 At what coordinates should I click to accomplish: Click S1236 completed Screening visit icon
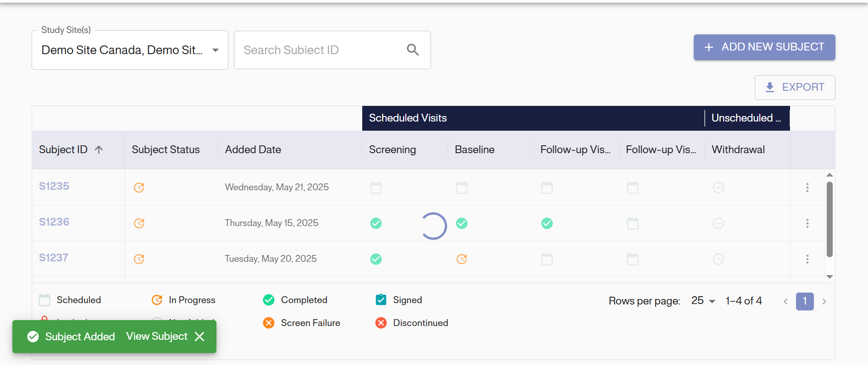tap(376, 223)
